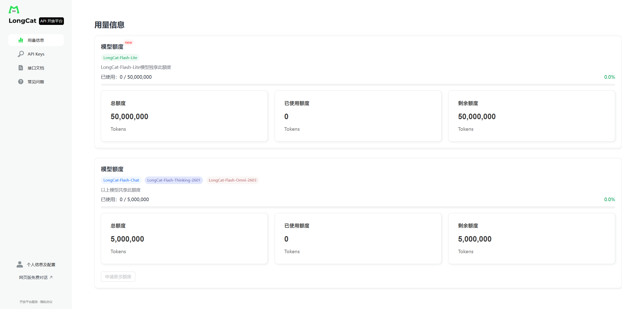Click the LongCat green cat logo
The height and width of the screenshot is (309, 644).
(x=14, y=10)
